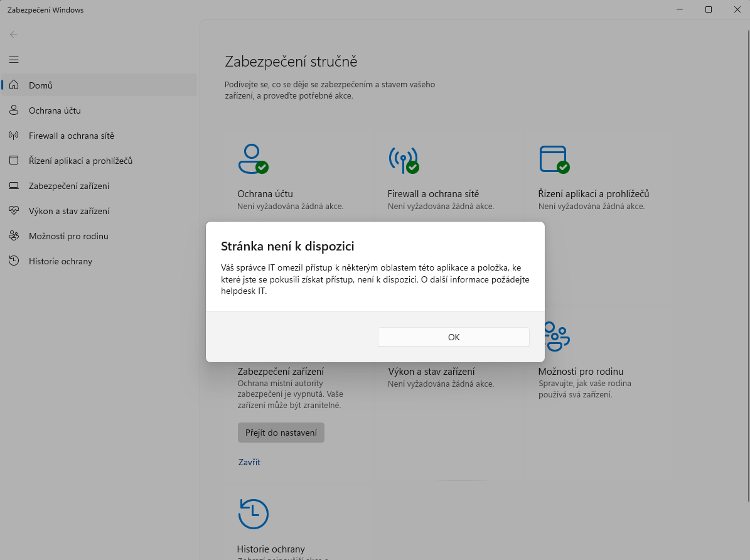Viewport: 750px width, 560px height.
Task: Click the Ochrana účtu tile title
Action: click(265, 194)
